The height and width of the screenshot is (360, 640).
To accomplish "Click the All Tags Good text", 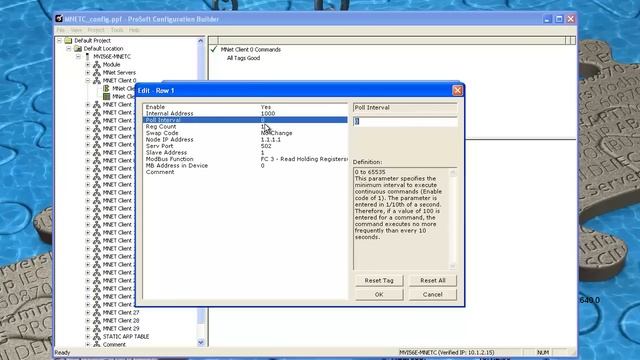I will pyautogui.click(x=243, y=58).
